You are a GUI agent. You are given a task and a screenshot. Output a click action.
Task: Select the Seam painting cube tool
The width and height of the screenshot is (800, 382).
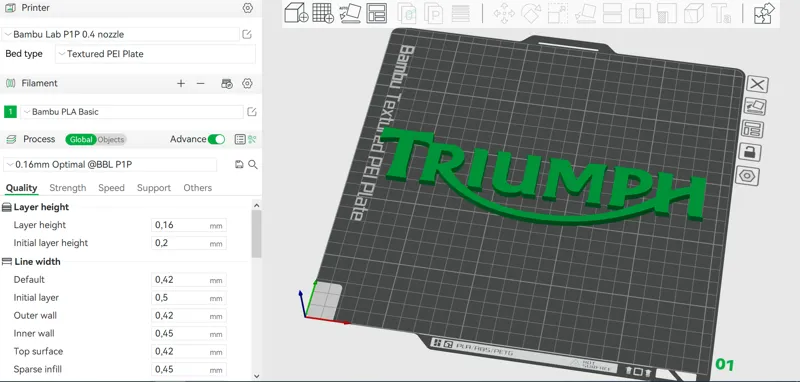(x=694, y=14)
